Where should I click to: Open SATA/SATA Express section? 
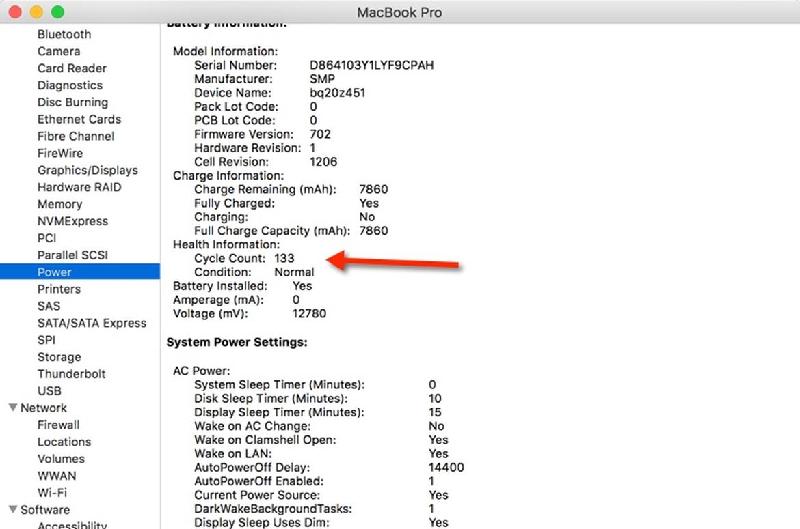(92, 323)
